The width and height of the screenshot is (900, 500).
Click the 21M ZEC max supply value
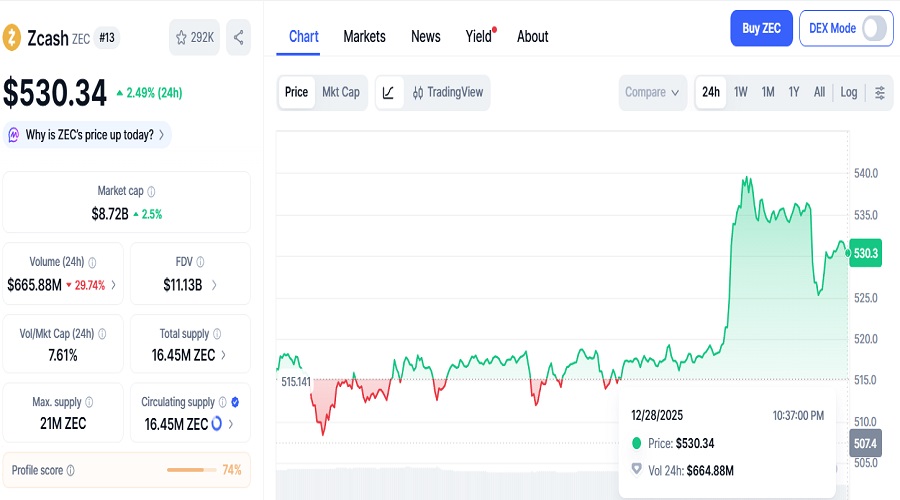63,424
